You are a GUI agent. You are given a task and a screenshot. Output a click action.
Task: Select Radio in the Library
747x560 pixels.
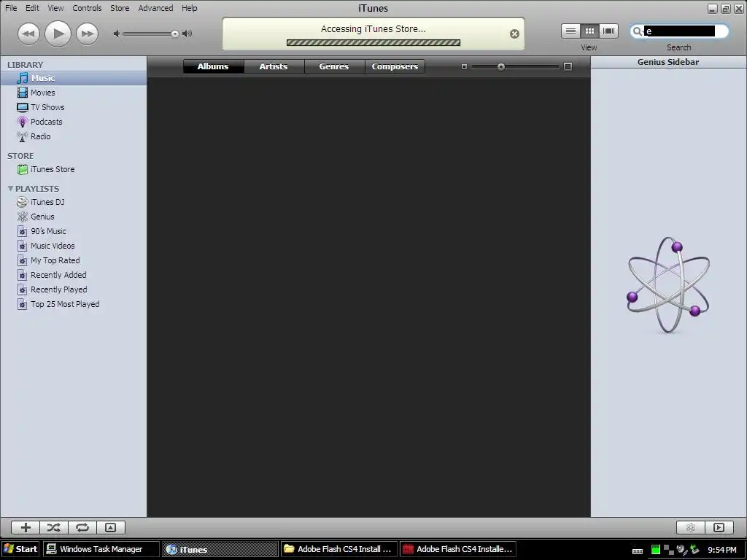click(74, 136)
